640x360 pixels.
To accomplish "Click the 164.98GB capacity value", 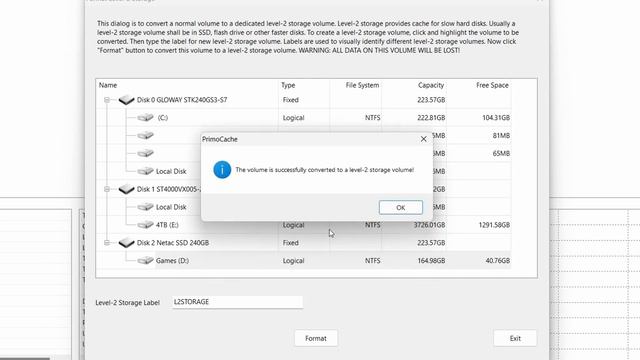I will [431, 260].
